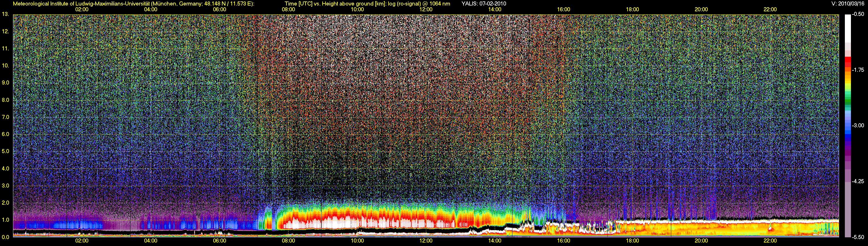Screen dimensions: 868x246
Task: Click the 08:00 label on top time axis
Action: [288, 10]
